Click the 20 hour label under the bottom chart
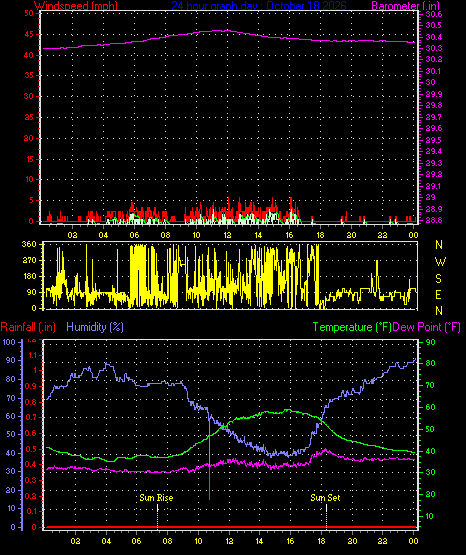This screenshot has width=466, height=555. (352, 541)
